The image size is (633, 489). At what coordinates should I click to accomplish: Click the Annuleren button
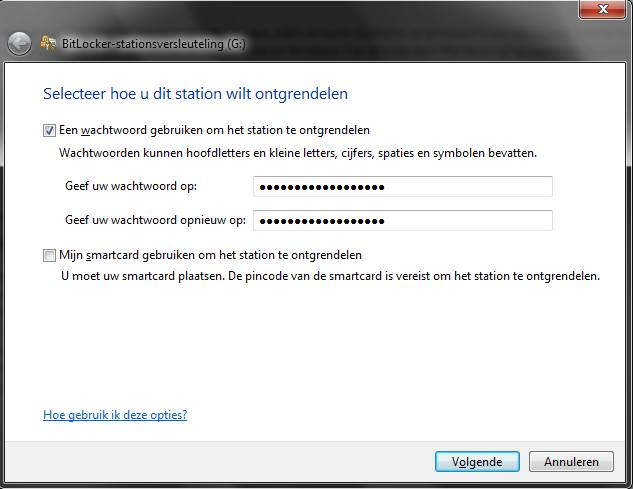click(571, 462)
